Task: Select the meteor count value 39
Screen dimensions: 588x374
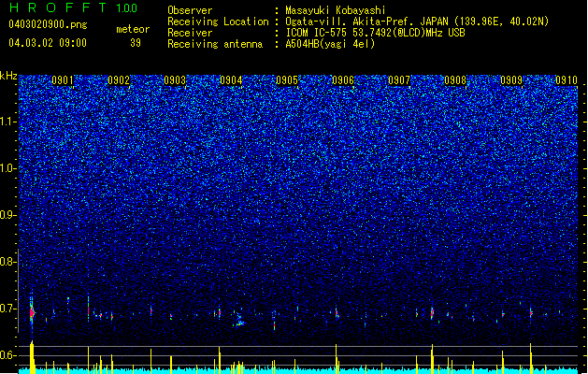Action: tap(136, 43)
